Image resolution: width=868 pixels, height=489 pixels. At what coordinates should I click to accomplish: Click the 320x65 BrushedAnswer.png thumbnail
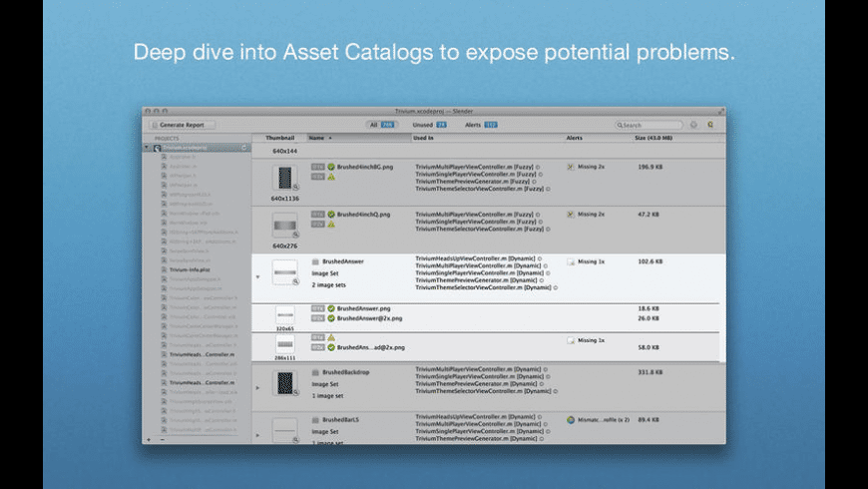click(x=285, y=315)
